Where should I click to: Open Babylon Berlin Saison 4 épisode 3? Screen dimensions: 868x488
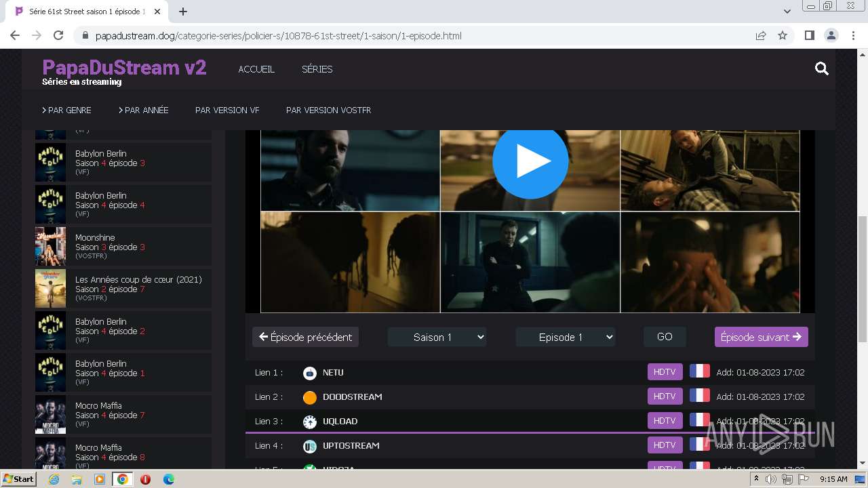click(x=123, y=162)
